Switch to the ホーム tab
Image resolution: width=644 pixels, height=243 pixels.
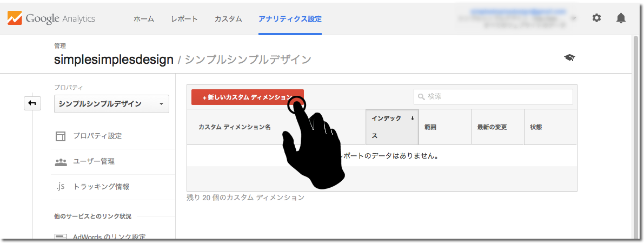pyautogui.click(x=144, y=19)
